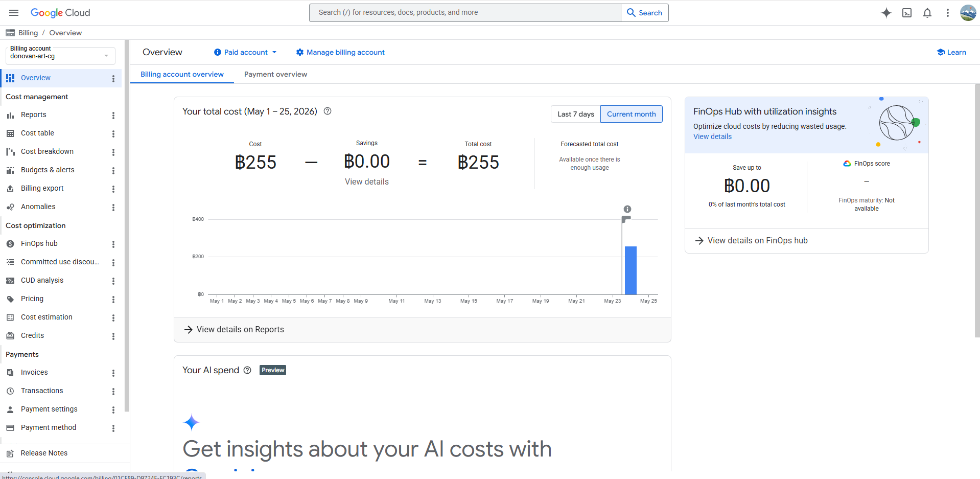
Task: Click View details on Reports
Action: point(234,330)
